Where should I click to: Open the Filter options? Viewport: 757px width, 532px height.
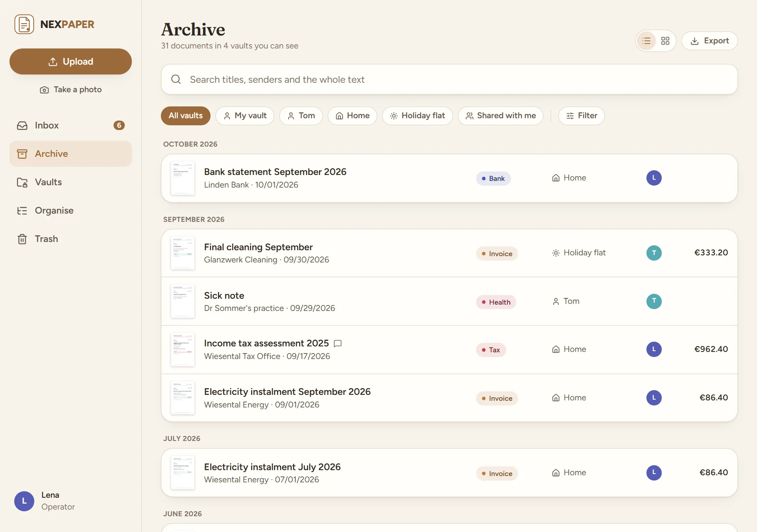click(x=582, y=115)
